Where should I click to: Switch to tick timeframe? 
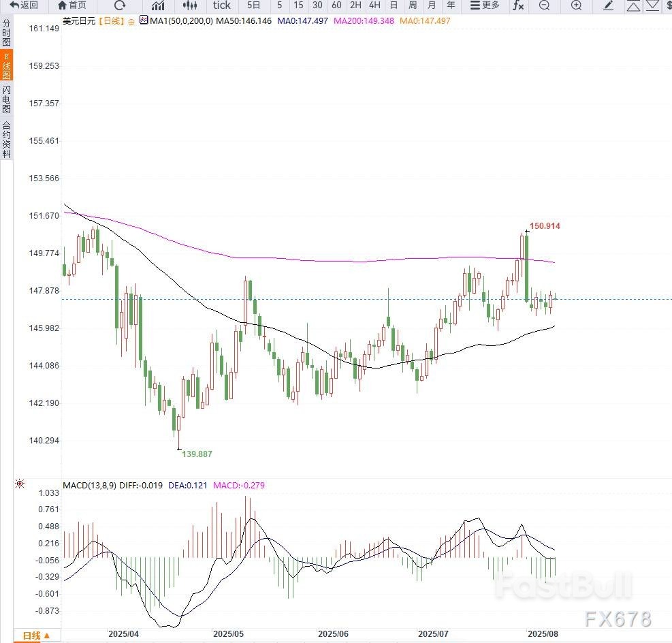(221, 5)
